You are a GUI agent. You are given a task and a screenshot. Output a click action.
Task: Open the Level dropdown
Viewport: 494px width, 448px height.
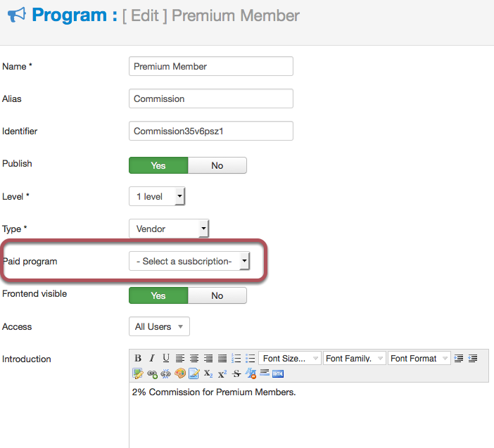157,196
